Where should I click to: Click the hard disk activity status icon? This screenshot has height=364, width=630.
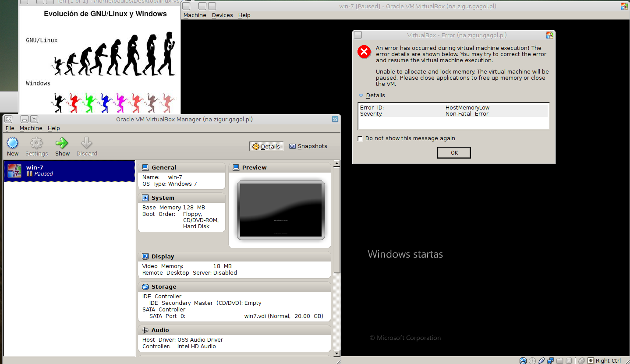tap(523, 360)
